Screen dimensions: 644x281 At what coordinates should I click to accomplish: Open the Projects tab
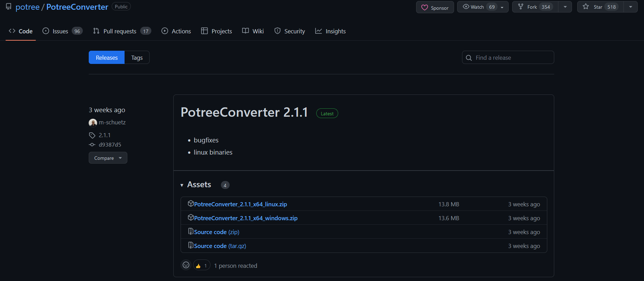tap(216, 31)
